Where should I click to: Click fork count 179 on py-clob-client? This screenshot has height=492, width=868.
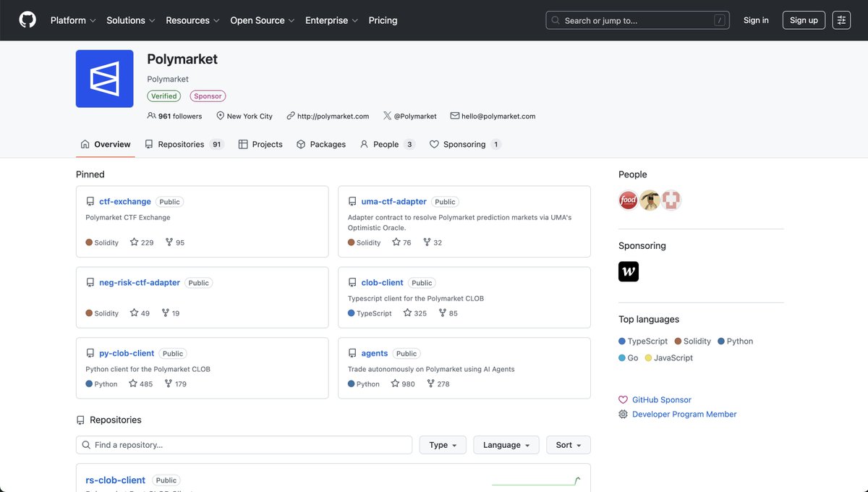click(x=176, y=384)
